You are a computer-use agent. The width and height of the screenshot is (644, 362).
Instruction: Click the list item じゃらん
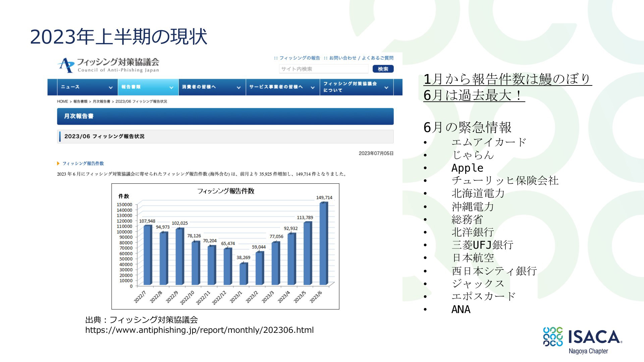(x=473, y=155)
